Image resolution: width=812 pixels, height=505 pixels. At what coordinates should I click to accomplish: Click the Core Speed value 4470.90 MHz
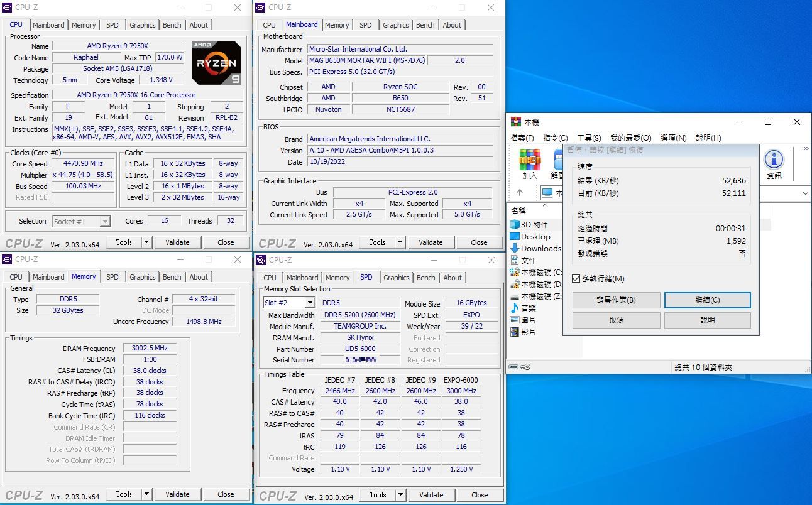point(84,163)
